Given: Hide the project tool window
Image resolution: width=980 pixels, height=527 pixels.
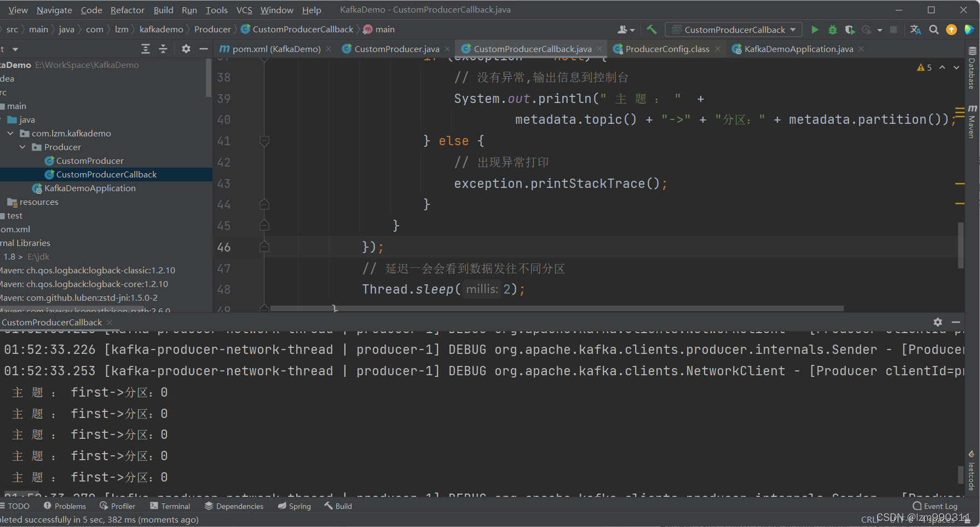Looking at the screenshot, I should point(204,49).
